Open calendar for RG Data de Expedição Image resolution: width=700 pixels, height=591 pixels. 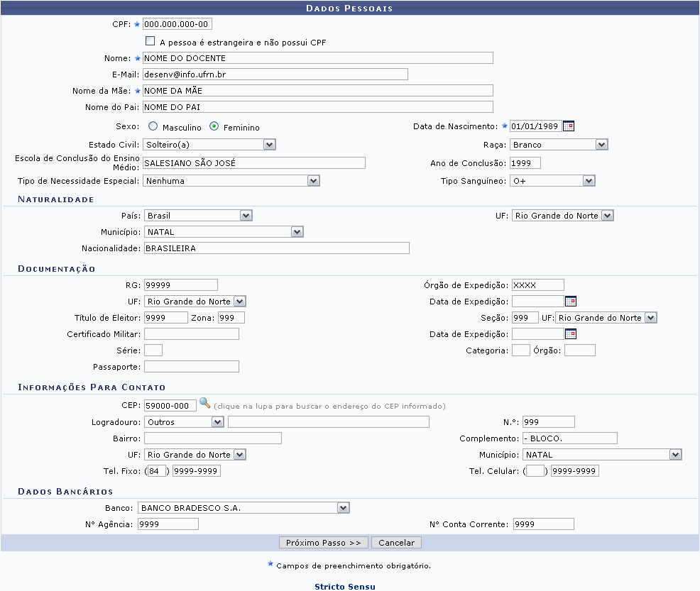click(x=570, y=301)
